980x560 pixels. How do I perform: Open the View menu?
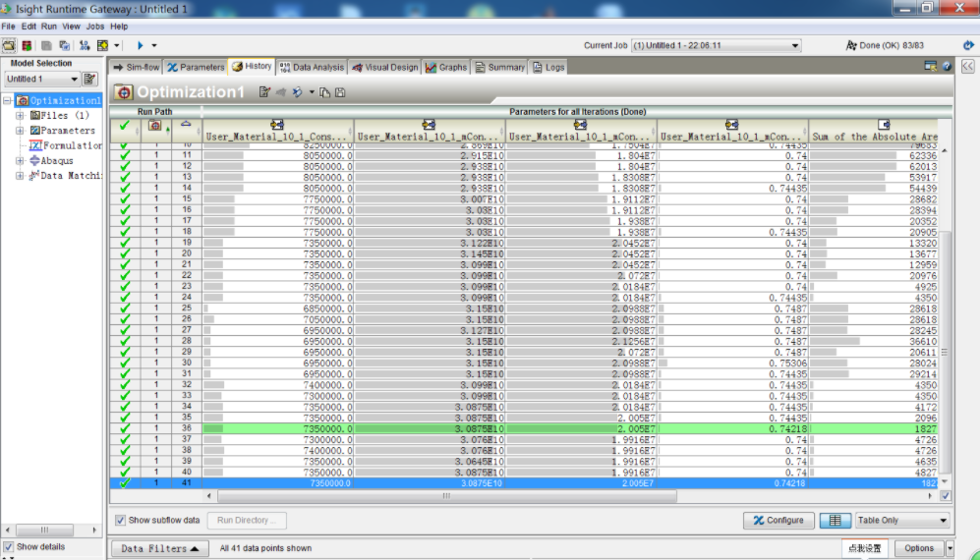[71, 27]
